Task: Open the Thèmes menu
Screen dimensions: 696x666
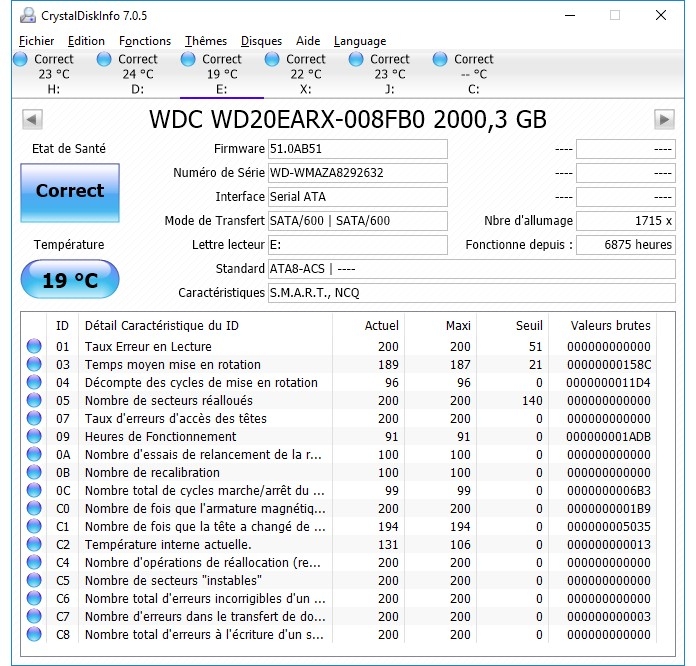Action: [x=206, y=41]
